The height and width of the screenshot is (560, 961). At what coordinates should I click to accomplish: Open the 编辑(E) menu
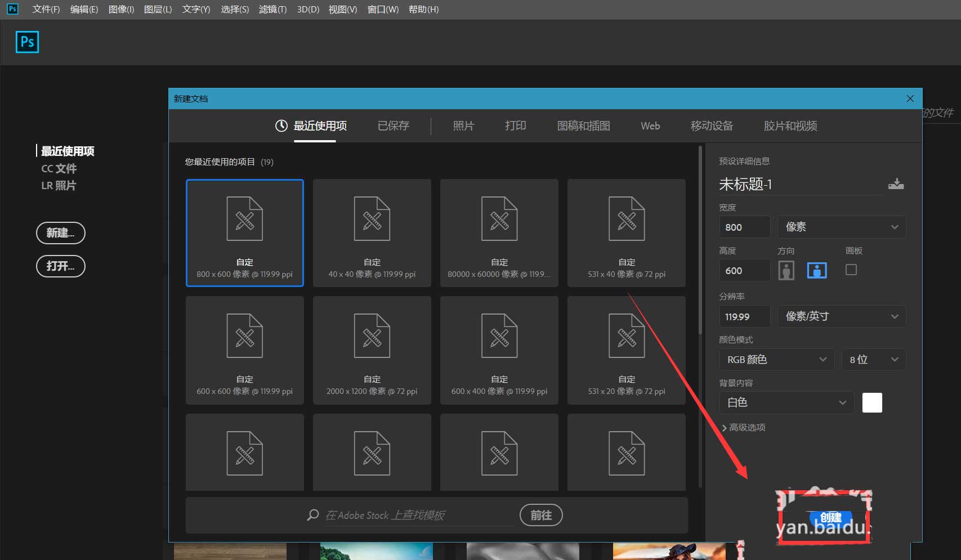84,9
